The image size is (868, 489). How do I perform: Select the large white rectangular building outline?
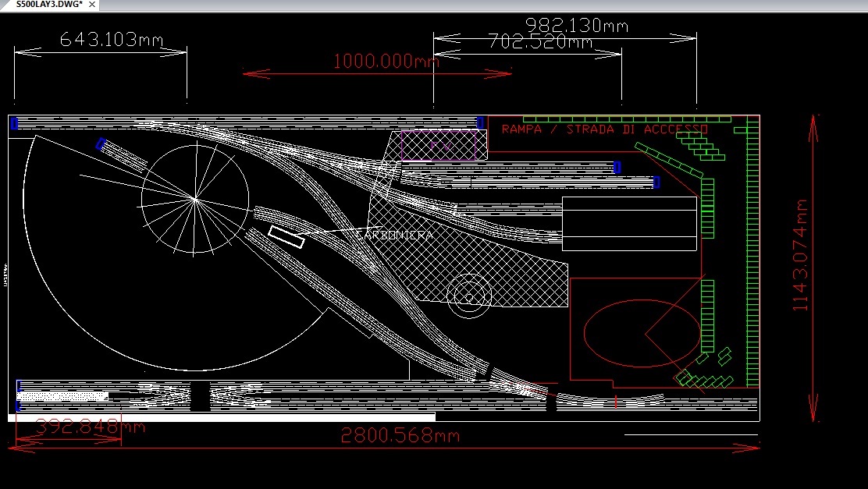629,223
